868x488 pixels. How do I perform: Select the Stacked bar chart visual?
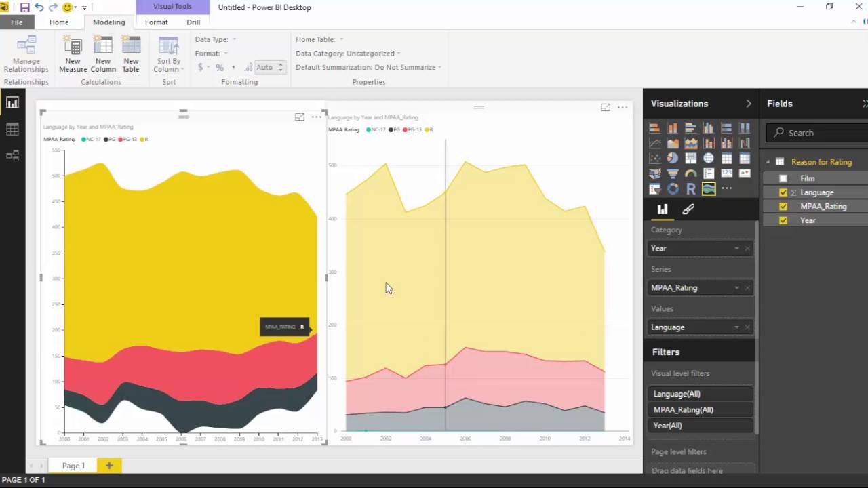coord(654,128)
